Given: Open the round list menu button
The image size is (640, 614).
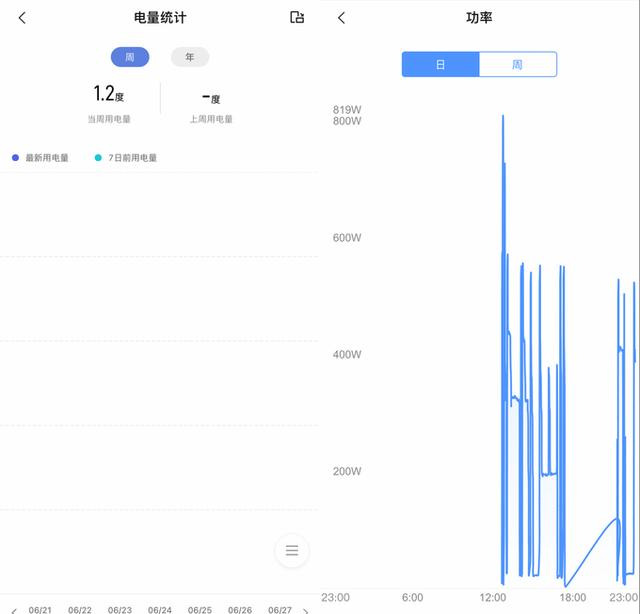Looking at the screenshot, I should coord(292,550).
